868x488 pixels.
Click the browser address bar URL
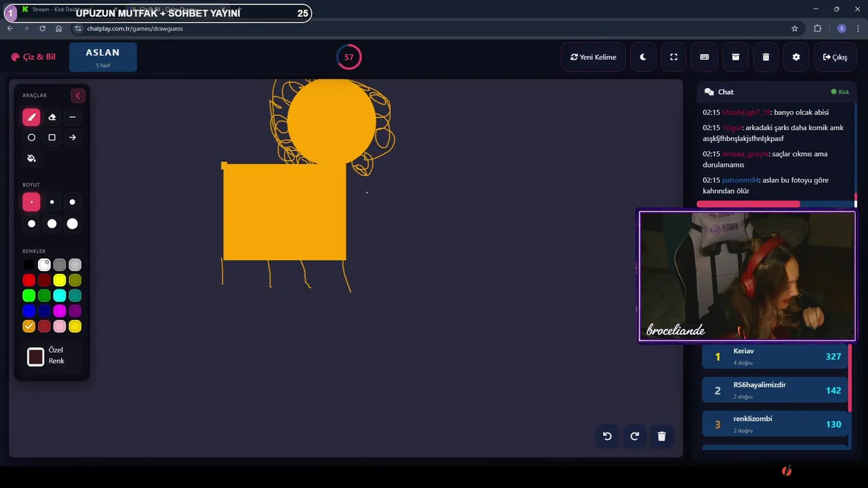135,28
